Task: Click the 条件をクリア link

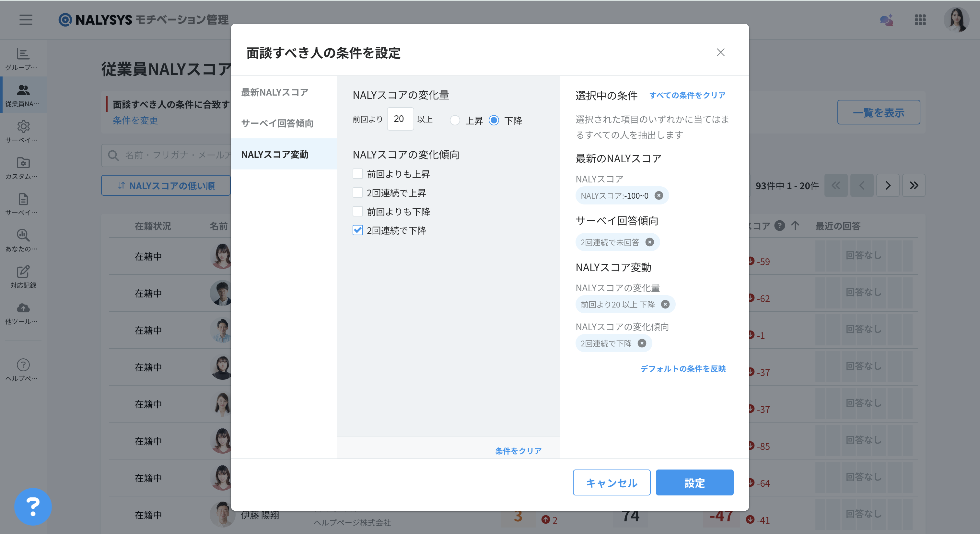Action: point(518,451)
